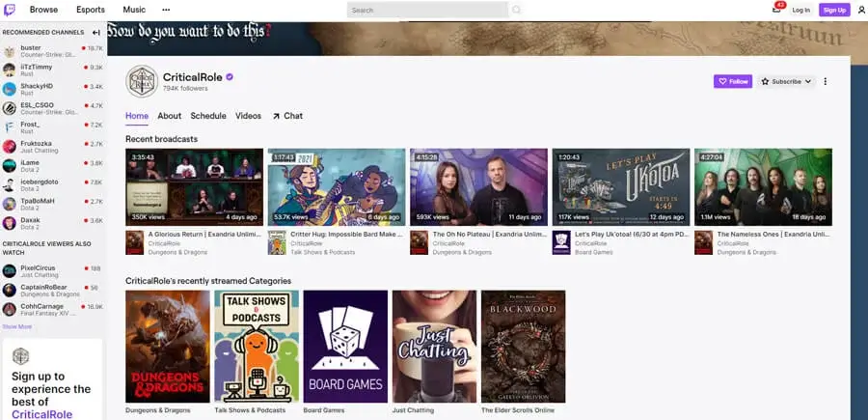Viewport: 868px width, 420px height.
Task: Open channel options three-dot menu
Action: (826, 81)
